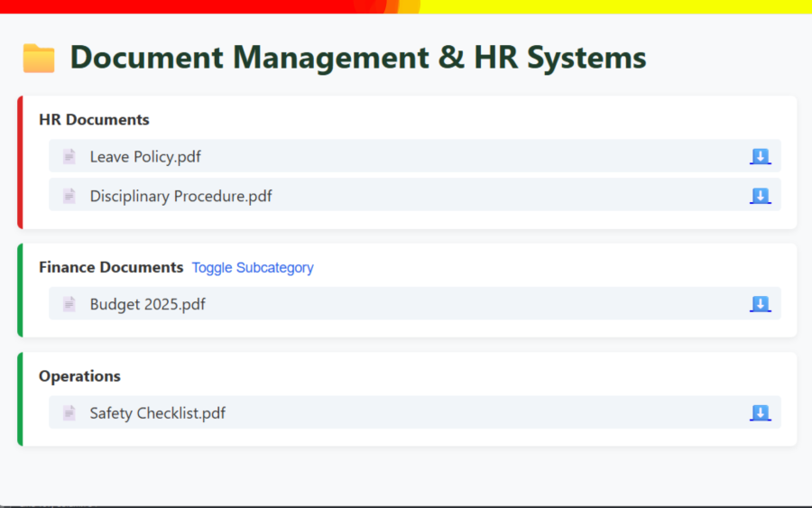
Task: Select the Operations section heading
Action: click(x=79, y=376)
